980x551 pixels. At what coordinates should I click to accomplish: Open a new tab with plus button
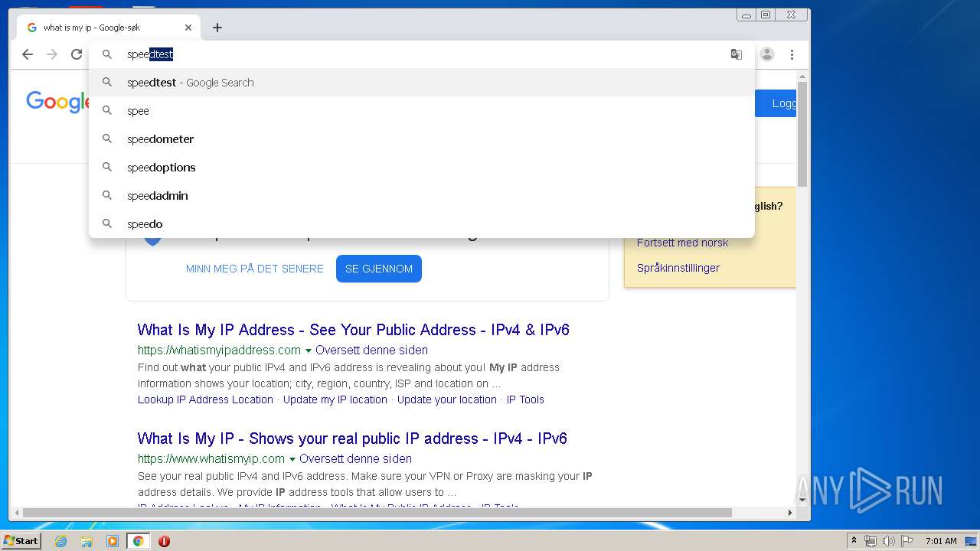pos(217,28)
